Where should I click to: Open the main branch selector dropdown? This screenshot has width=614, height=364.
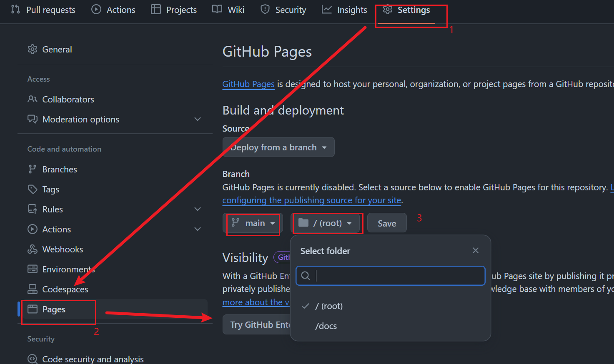point(253,223)
